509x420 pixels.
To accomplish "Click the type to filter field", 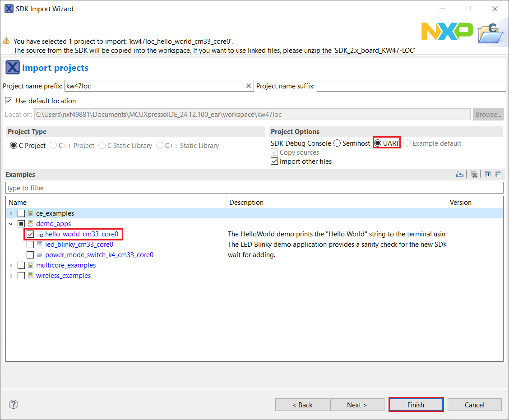I will (x=254, y=188).
